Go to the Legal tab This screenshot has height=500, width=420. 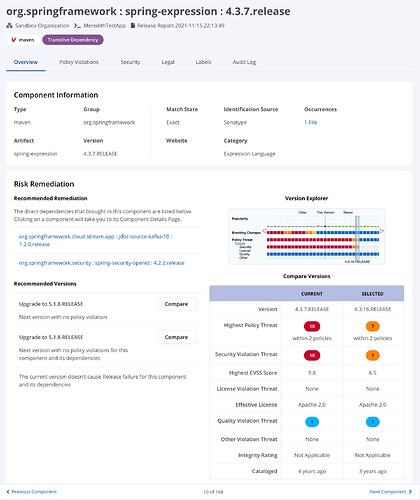(168, 62)
